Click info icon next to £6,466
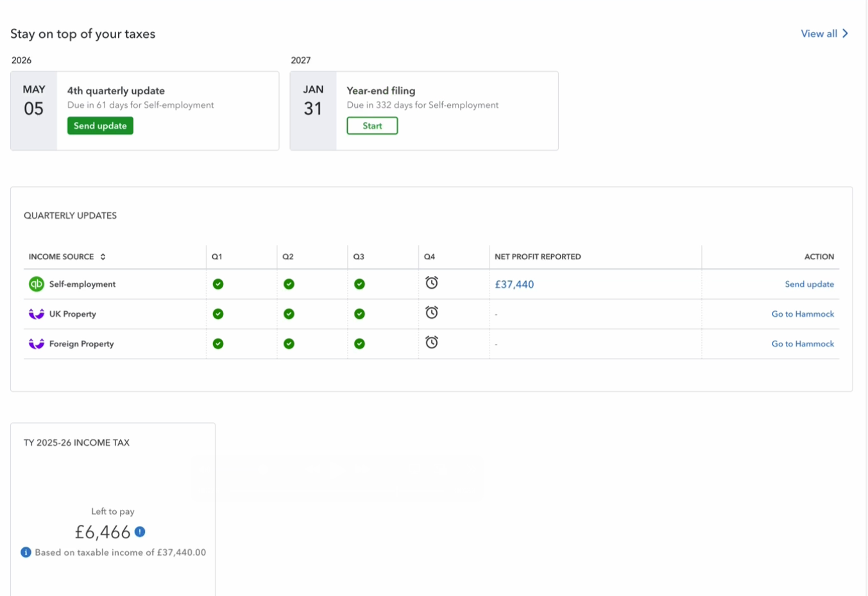 140,532
